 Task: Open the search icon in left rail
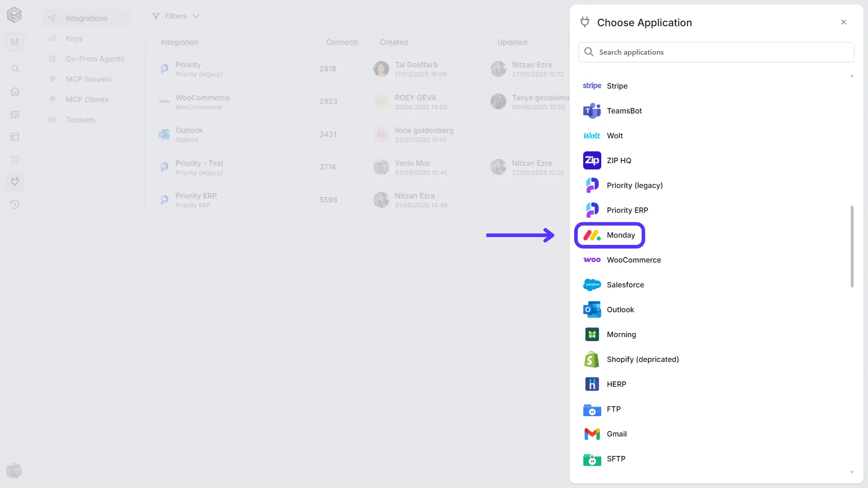[15, 69]
